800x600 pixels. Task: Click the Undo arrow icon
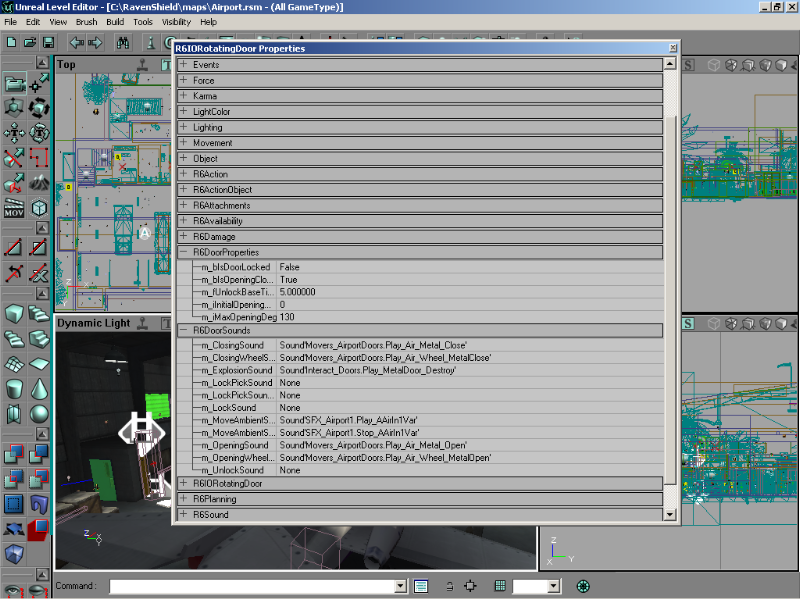click(77, 43)
